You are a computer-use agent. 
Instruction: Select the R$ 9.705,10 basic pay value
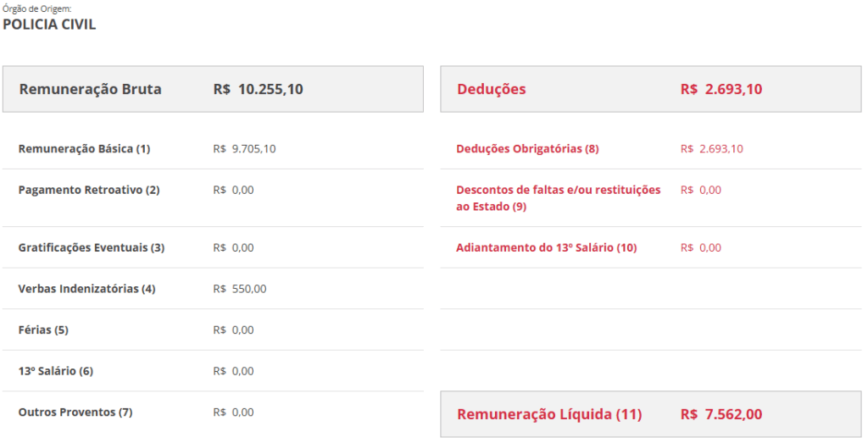tap(244, 149)
